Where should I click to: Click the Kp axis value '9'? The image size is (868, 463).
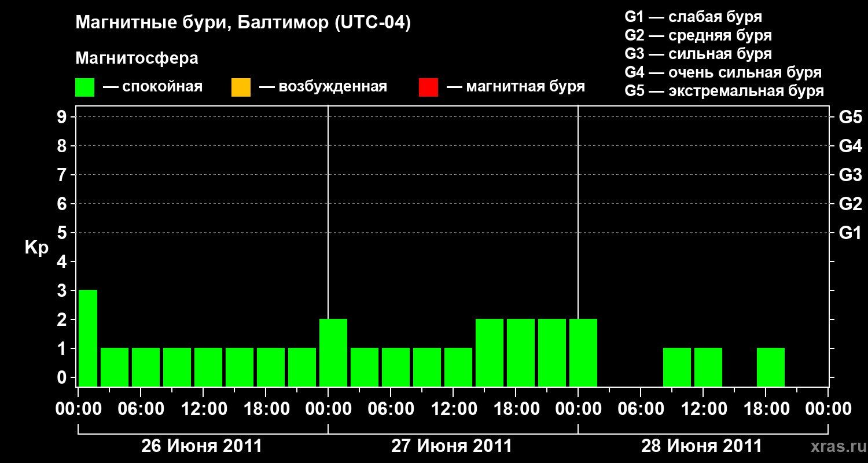point(63,117)
